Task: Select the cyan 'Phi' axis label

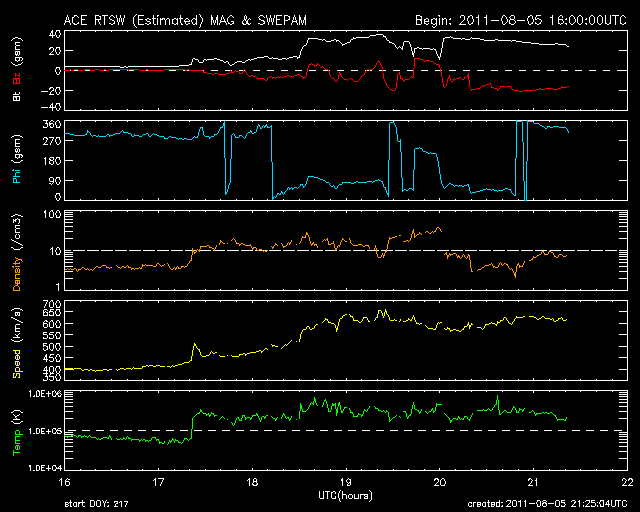Action: tap(17, 174)
